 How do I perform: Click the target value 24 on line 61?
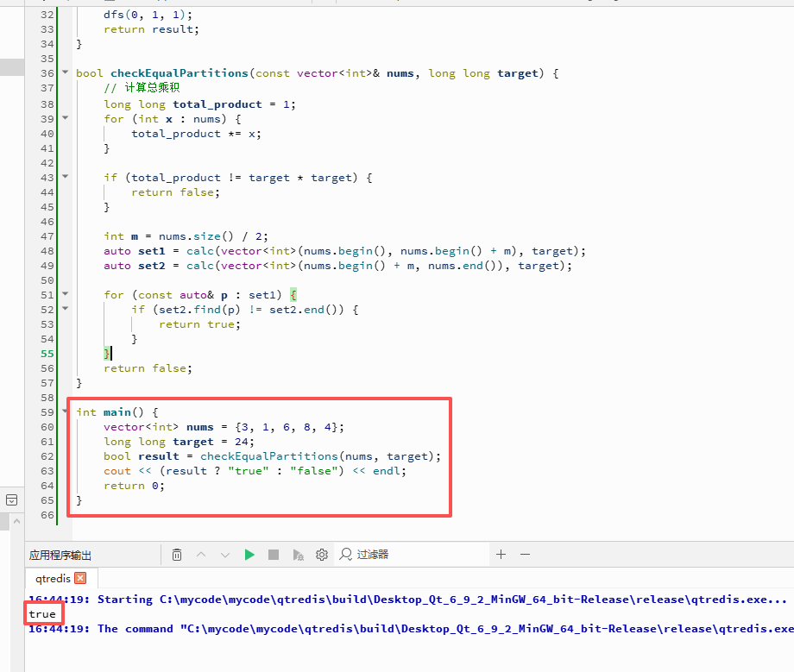241,442
